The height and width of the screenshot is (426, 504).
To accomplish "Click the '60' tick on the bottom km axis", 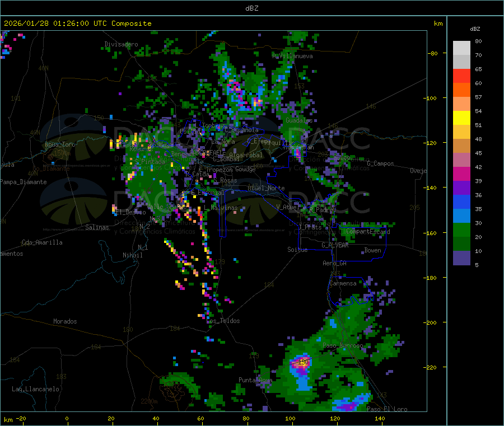I will click(x=200, y=419).
